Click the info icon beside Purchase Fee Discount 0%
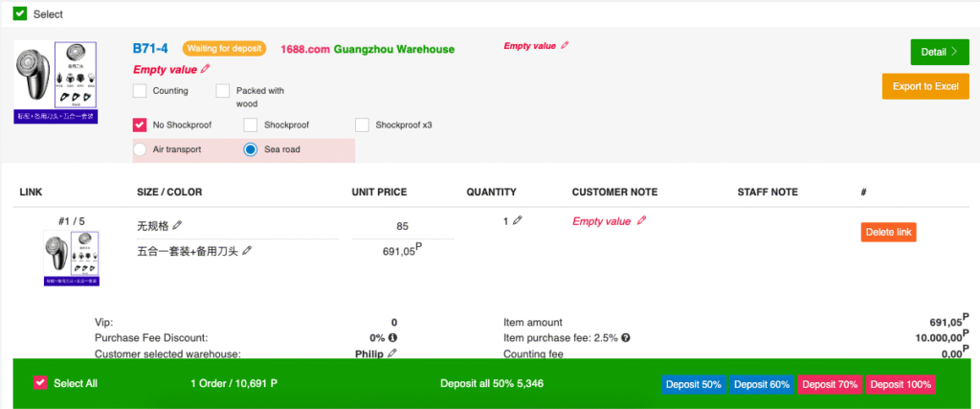Image resolution: width=980 pixels, height=409 pixels. click(x=392, y=338)
